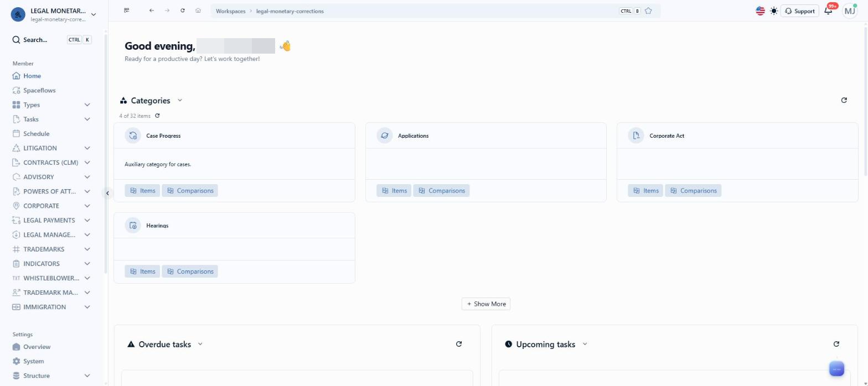Toggle the sidebar panel icon
The height and width of the screenshot is (386, 868).
tap(127, 11)
